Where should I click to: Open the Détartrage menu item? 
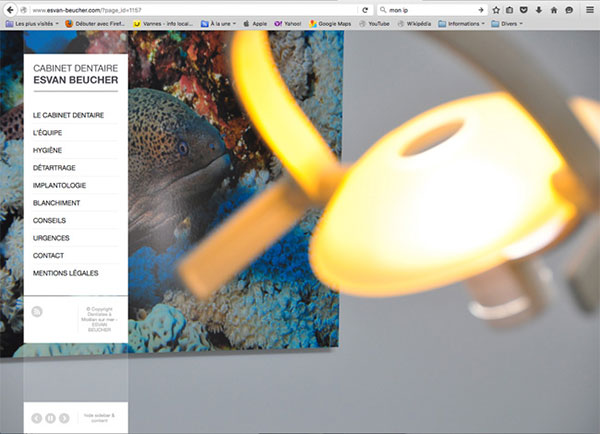tap(54, 168)
